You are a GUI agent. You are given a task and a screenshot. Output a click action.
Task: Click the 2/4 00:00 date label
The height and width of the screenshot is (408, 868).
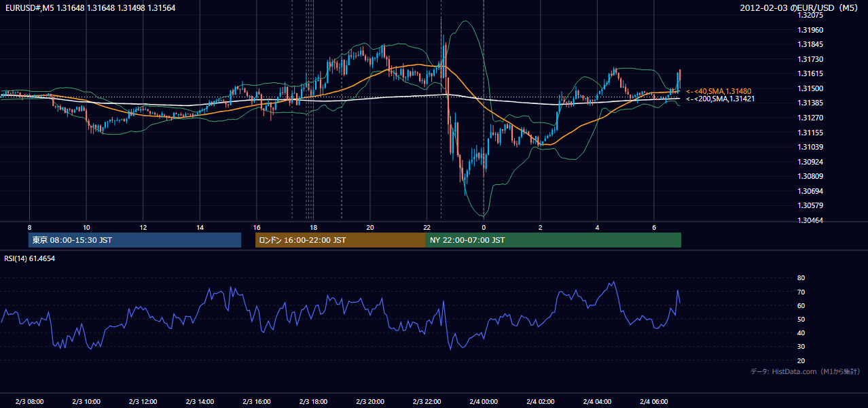tap(484, 402)
